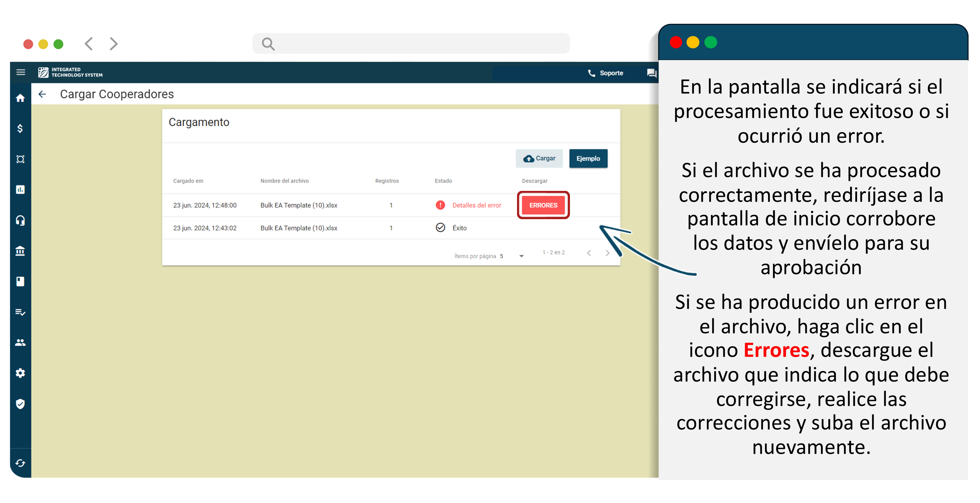980x503 pixels.
Task: Open the chat messages icon in header
Action: click(x=651, y=73)
